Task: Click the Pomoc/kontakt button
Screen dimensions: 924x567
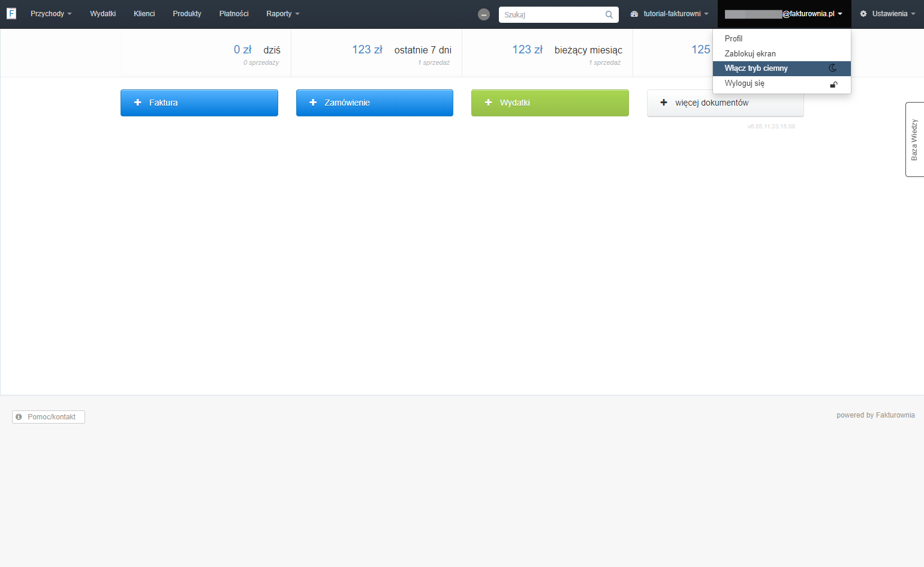Action: click(x=49, y=417)
